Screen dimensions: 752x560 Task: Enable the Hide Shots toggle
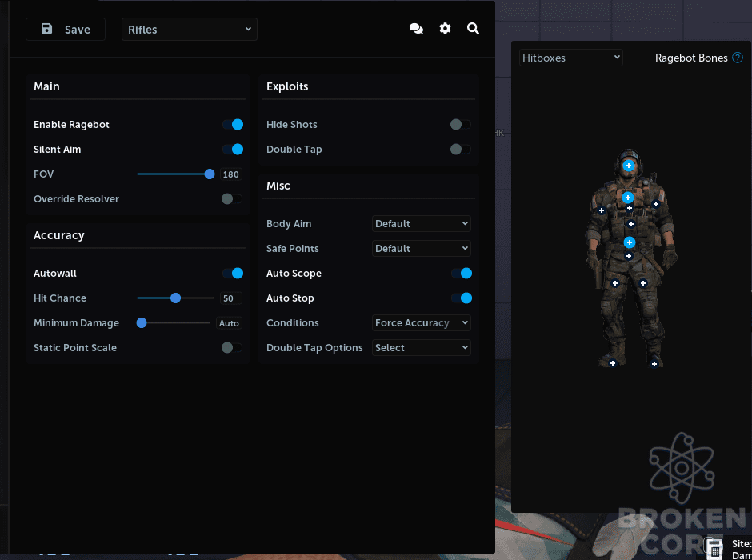[x=461, y=125]
